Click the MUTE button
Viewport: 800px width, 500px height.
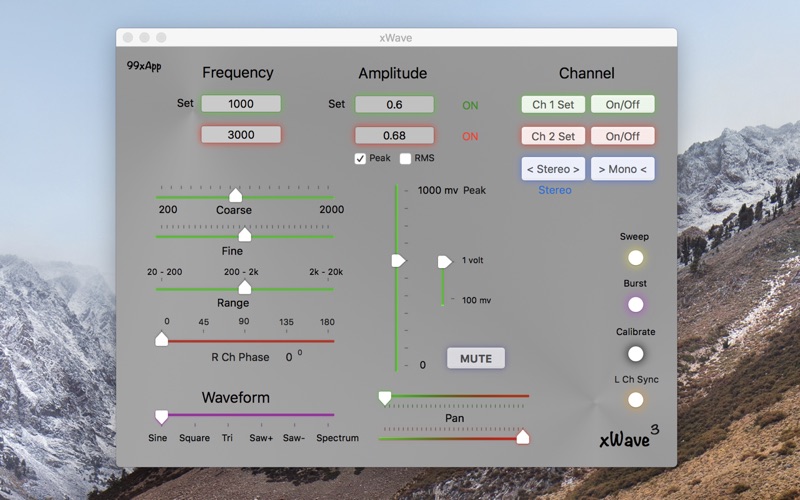pos(476,358)
